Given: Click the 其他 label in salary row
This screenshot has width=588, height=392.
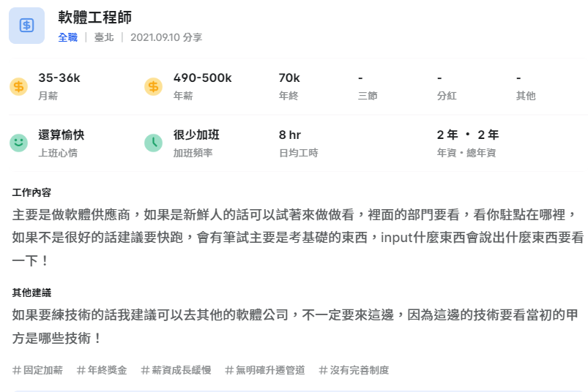Looking at the screenshot, I should click(526, 96).
